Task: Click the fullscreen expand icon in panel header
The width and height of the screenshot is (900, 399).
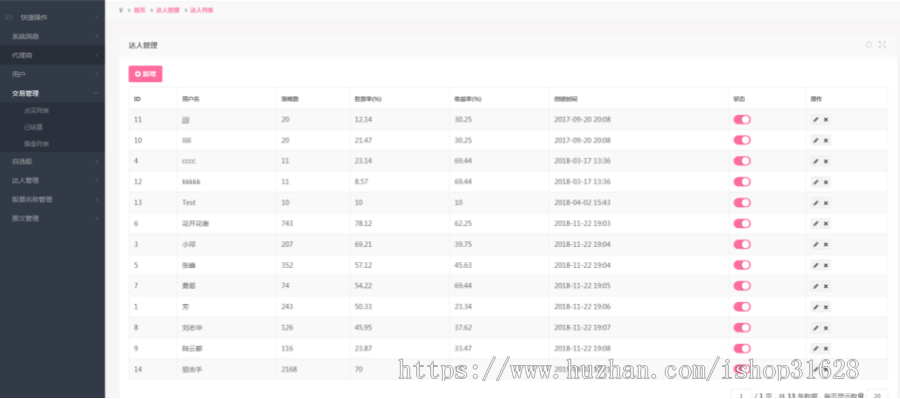Action: 882,45
